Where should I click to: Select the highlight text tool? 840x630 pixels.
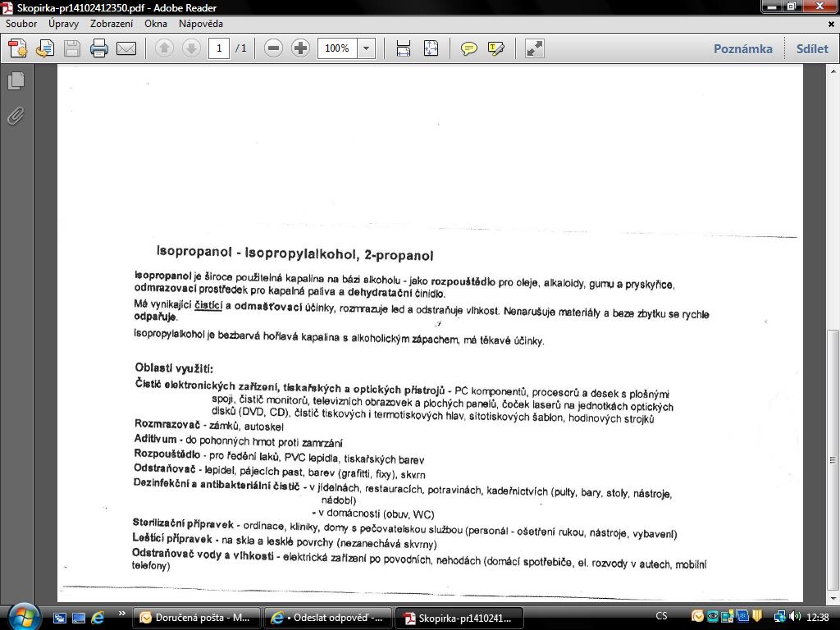click(495, 48)
